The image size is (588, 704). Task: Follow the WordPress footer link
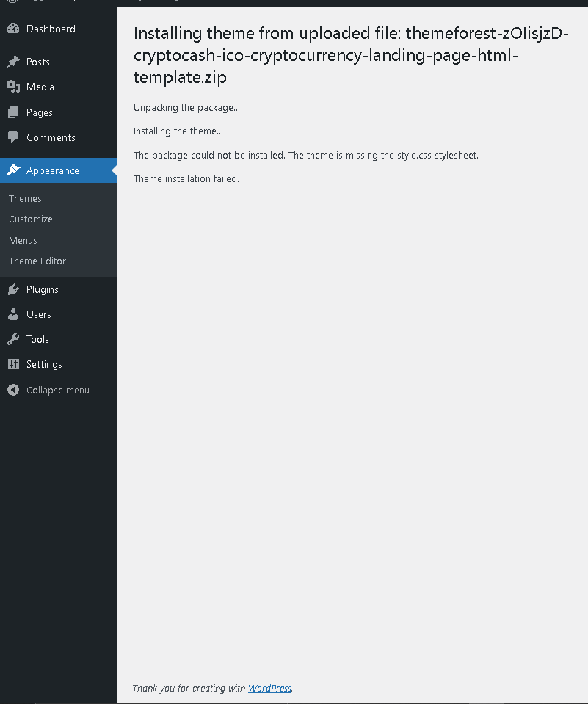click(269, 689)
